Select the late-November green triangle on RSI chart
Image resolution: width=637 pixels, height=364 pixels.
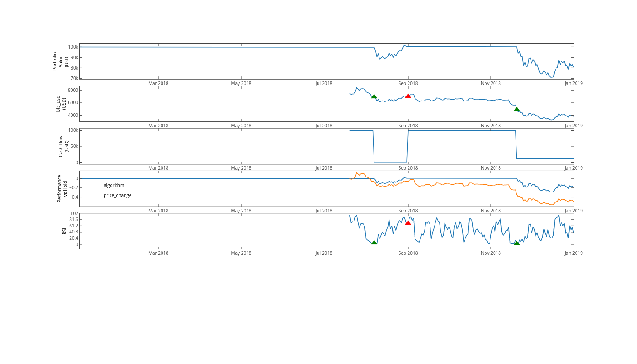pos(516,243)
